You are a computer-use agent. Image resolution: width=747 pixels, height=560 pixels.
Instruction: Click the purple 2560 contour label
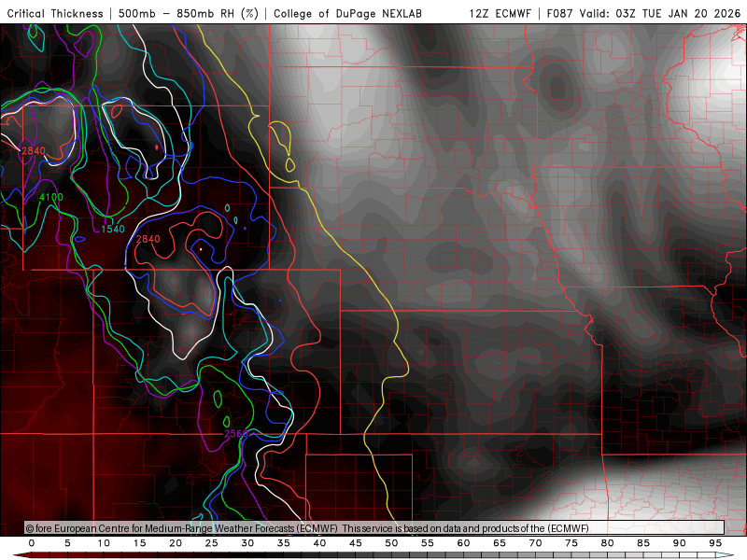(x=236, y=434)
